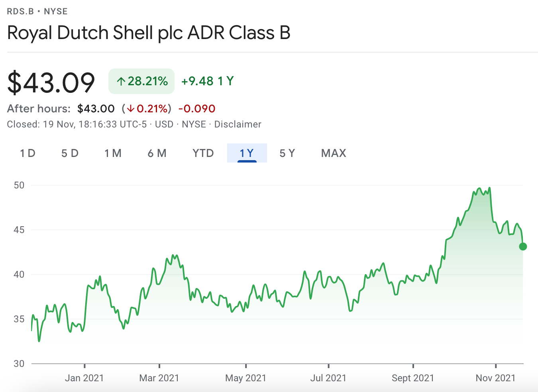The height and width of the screenshot is (392, 538).
Task: Click the Royal Dutch Shell company name heading
Action: [149, 33]
